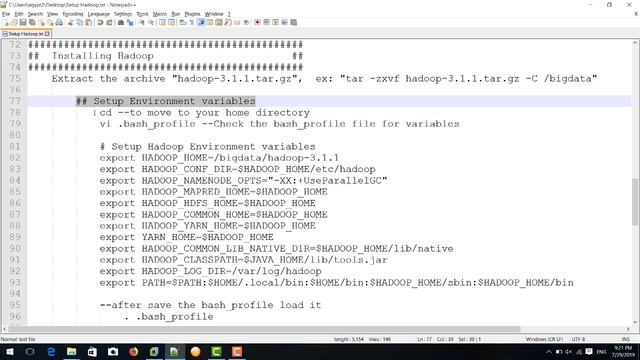Zoom in using the toolbar magnifier icon
This screenshot has width=640, height=360.
[142, 22]
